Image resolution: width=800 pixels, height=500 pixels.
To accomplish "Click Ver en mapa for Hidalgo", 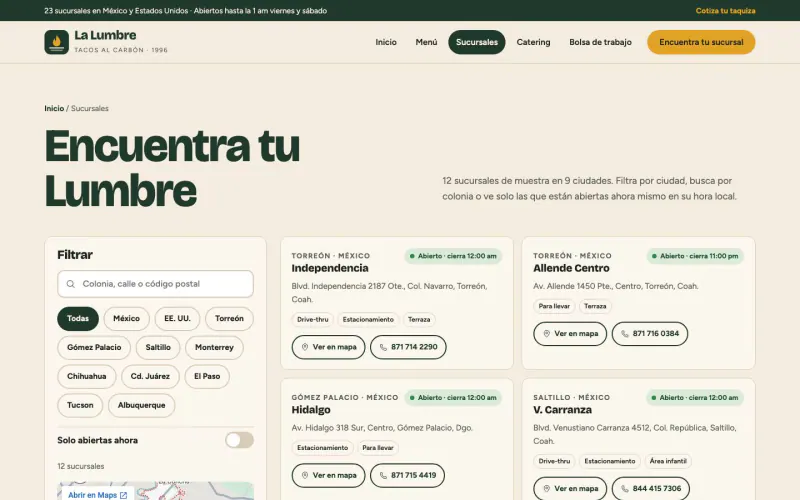I will [328, 476].
